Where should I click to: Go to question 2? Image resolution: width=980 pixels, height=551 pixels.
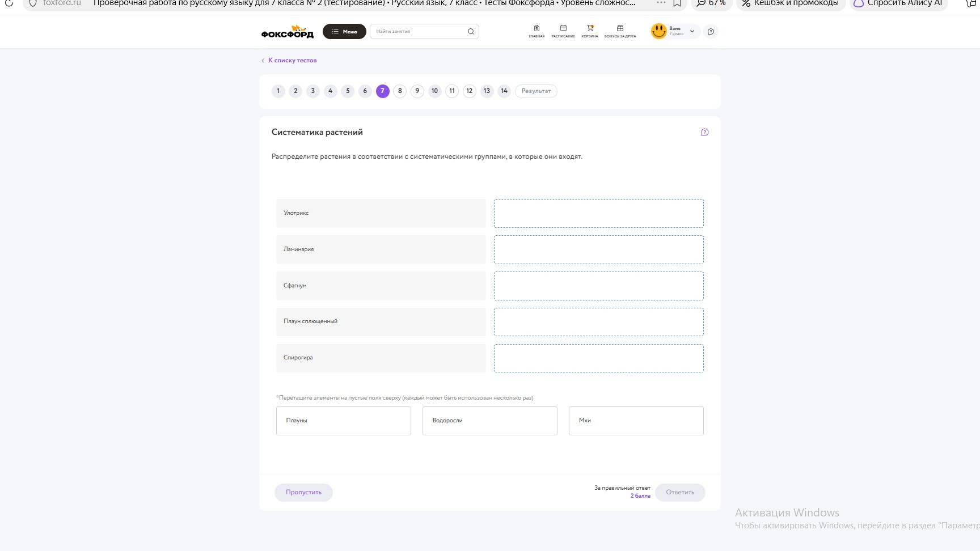click(295, 91)
